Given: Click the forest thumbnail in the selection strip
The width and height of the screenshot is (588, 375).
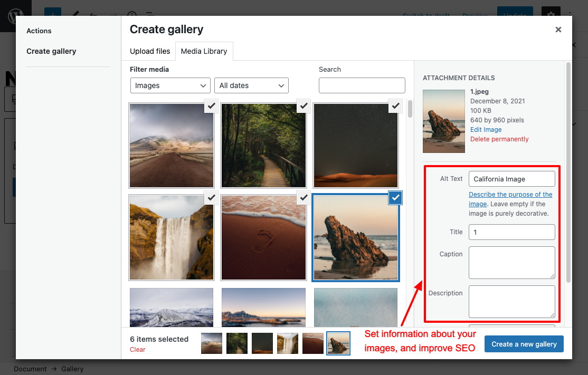Looking at the screenshot, I should tap(237, 343).
